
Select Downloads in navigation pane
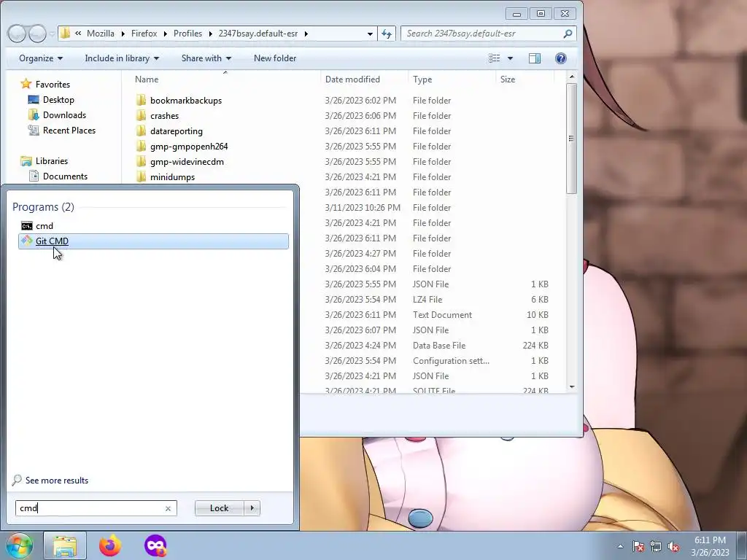pos(64,114)
